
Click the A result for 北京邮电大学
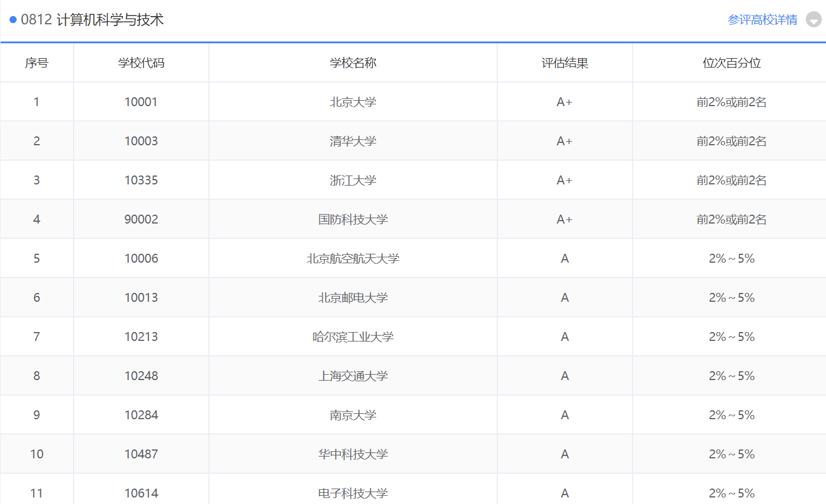coord(565,298)
